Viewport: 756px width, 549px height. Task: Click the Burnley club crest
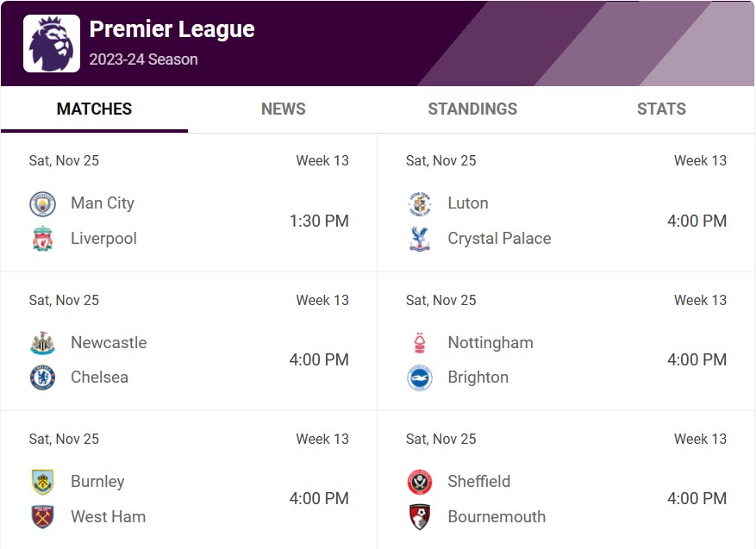(42, 482)
